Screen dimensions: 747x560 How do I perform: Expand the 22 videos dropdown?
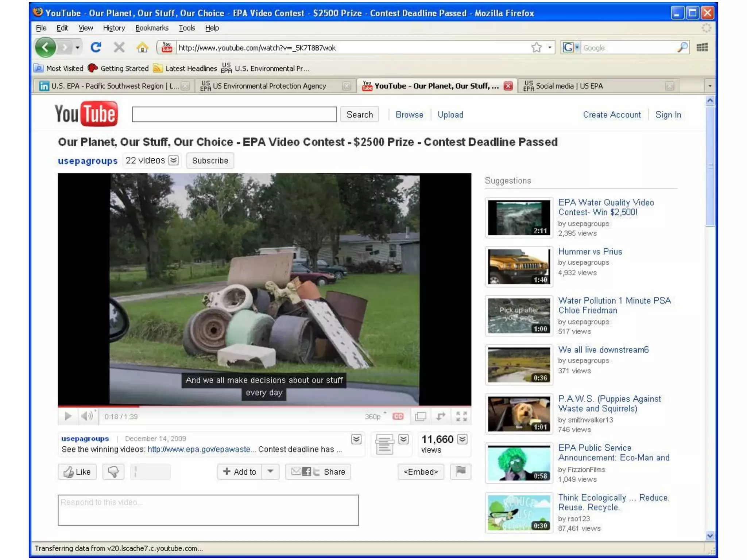[x=174, y=160]
